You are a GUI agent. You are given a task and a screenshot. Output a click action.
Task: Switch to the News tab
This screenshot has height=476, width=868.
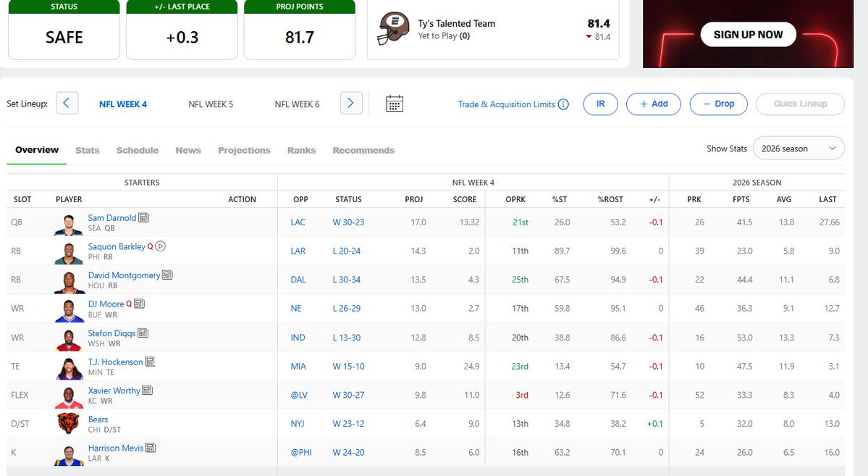tap(188, 150)
